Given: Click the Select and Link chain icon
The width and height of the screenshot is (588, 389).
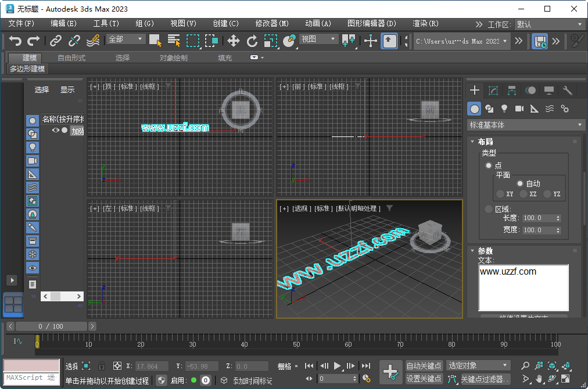Looking at the screenshot, I should pos(55,41).
